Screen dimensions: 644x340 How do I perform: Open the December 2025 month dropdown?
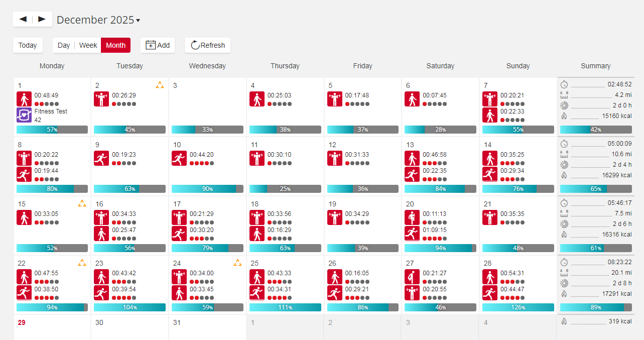click(x=98, y=20)
